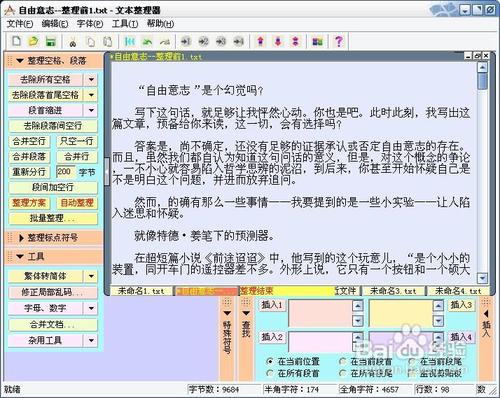
Task: Click the Redo arrow icon
Action: [165, 41]
